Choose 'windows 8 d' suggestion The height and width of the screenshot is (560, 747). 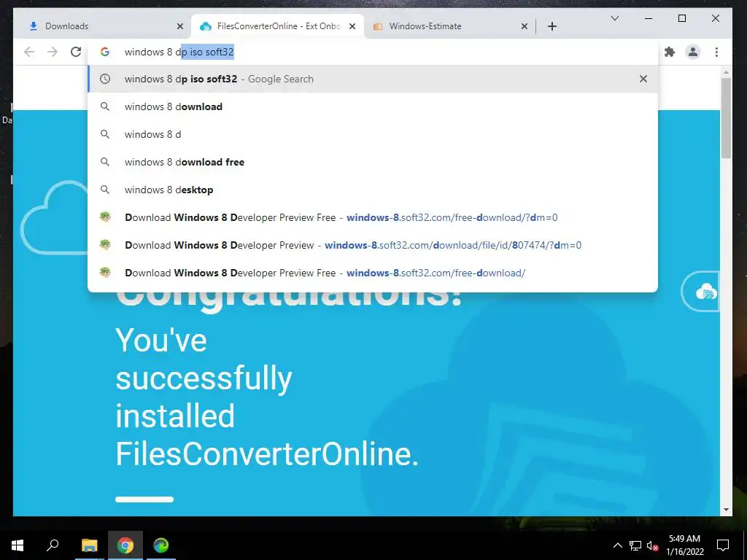point(373,134)
